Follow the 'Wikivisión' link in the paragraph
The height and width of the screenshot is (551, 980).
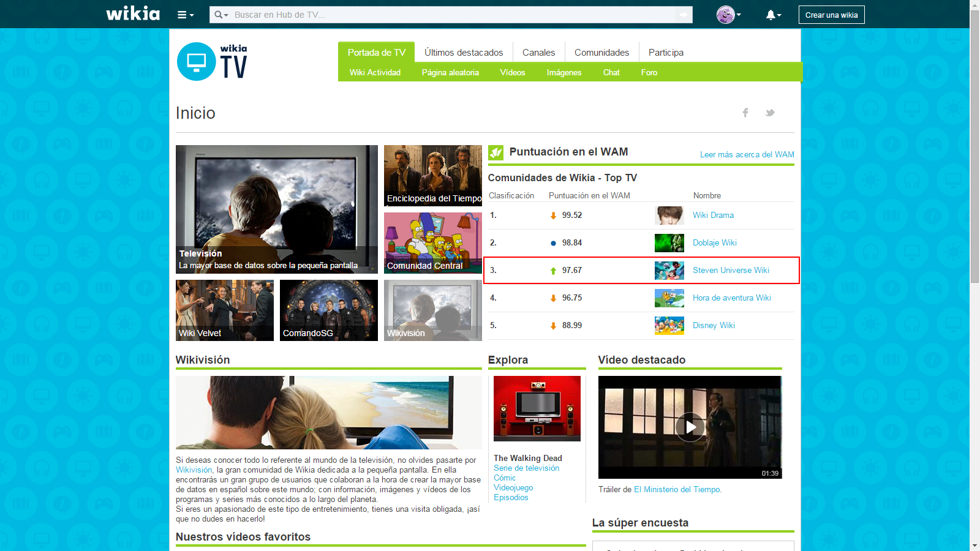click(194, 470)
